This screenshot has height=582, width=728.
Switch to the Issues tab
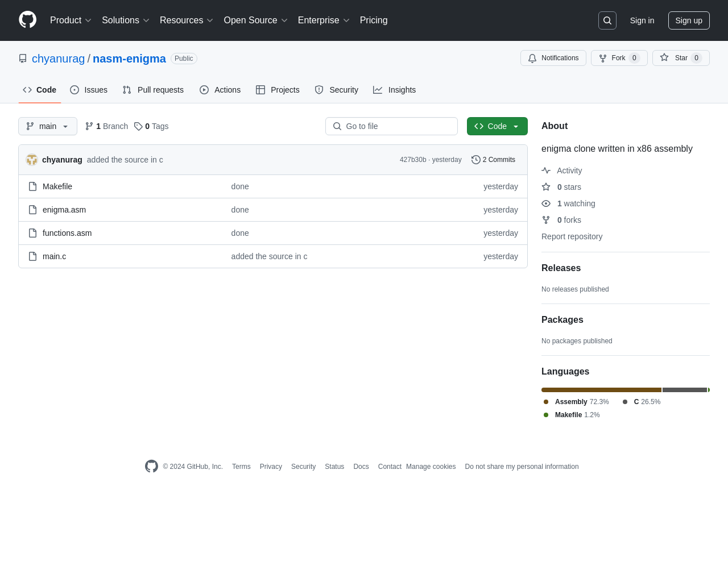[89, 90]
